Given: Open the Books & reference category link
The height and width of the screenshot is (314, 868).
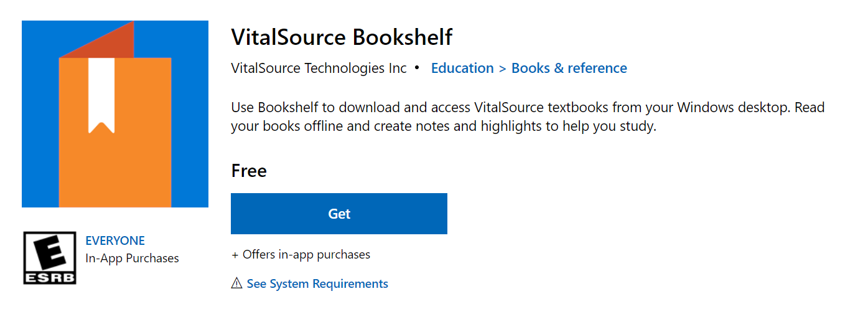Looking at the screenshot, I should pyautogui.click(x=569, y=68).
